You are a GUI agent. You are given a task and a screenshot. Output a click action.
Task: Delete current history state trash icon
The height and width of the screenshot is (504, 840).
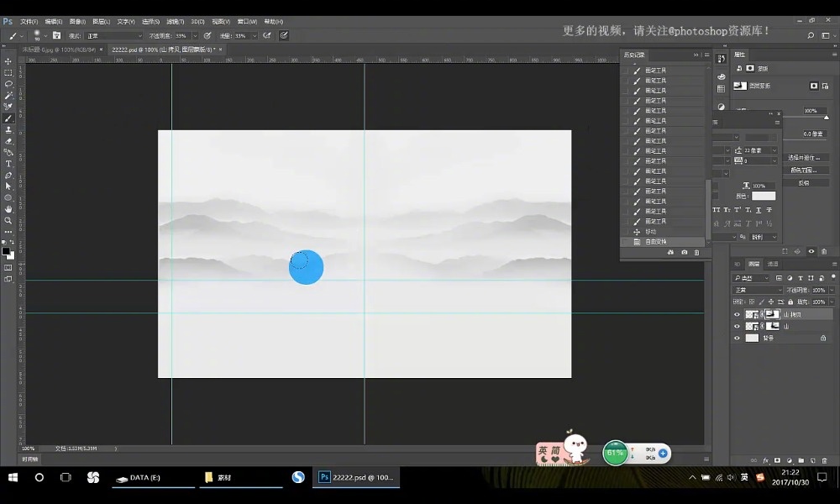tap(696, 252)
